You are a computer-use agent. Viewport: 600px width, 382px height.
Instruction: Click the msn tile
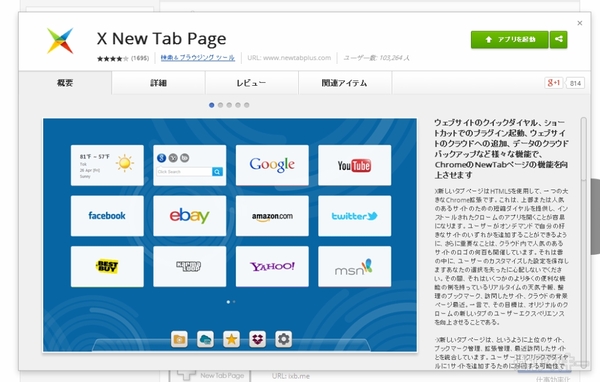coord(355,266)
